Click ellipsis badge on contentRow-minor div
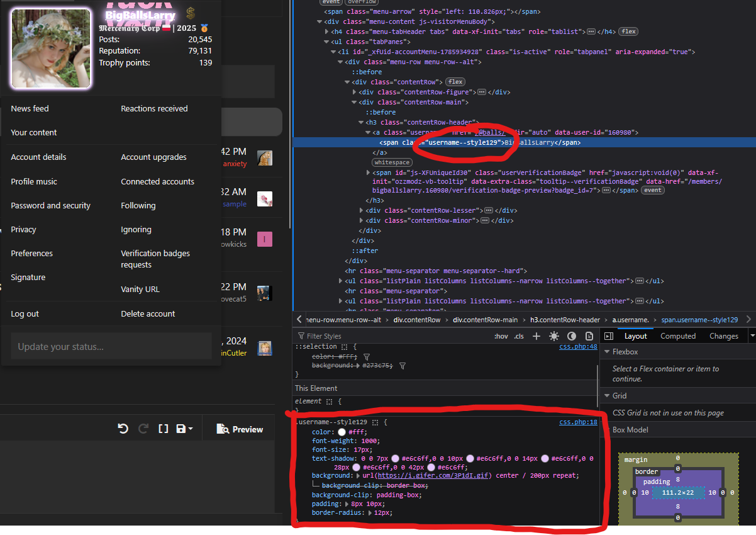Viewport: 756px width, 535px height. [x=484, y=220]
